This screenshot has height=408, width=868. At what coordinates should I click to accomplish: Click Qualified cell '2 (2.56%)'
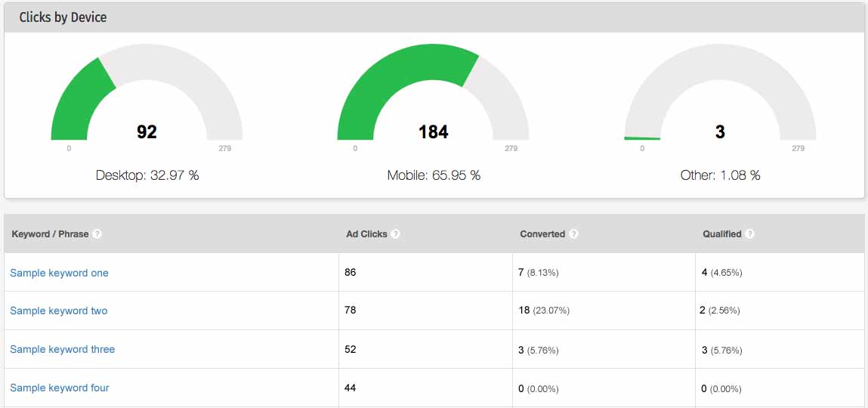[720, 311]
